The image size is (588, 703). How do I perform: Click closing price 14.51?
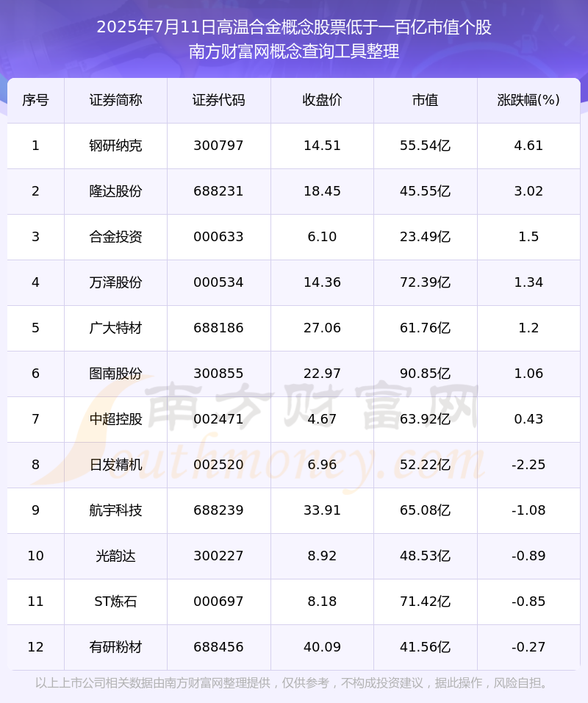tap(322, 146)
